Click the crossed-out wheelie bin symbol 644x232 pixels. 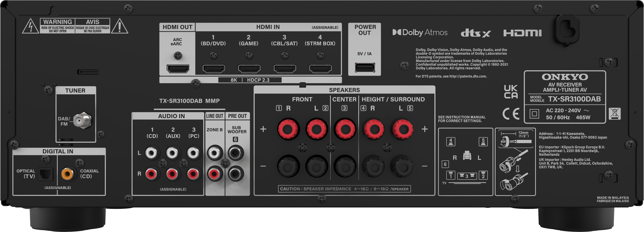coord(615,114)
